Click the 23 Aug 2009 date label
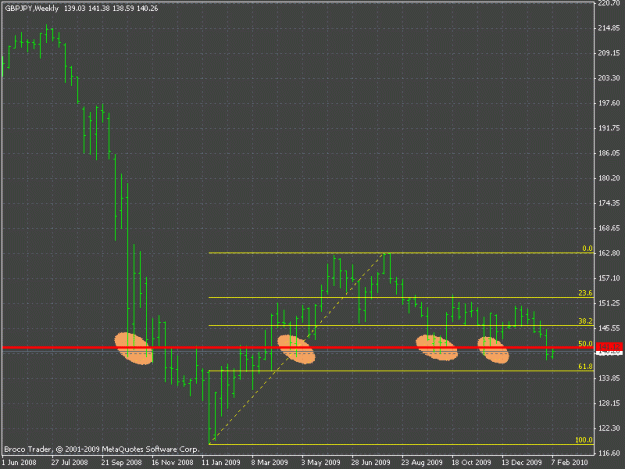Screen dimensions: 625x469 (422, 463)
